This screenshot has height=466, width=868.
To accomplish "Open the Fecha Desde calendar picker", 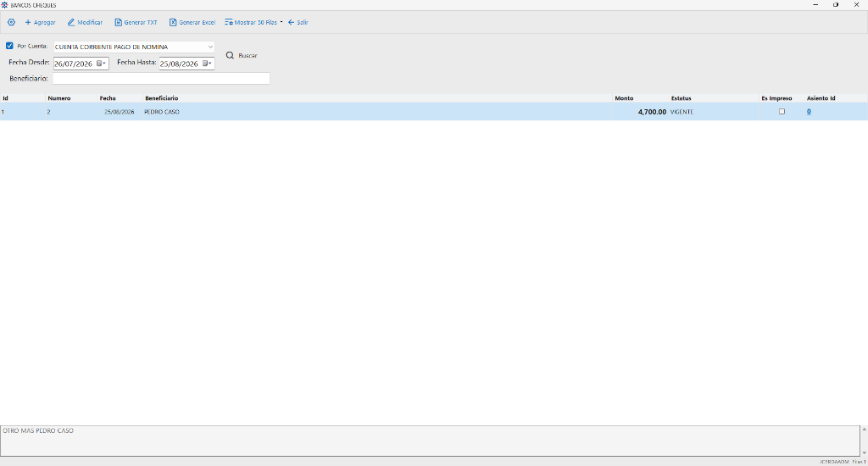I will coord(102,64).
